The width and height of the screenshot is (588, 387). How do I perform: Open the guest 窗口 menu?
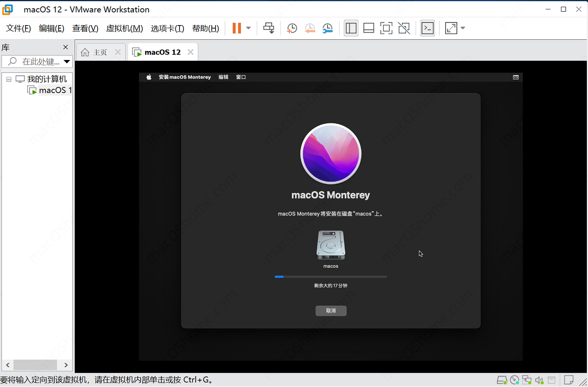pyautogui.click(x=241, y=77)
